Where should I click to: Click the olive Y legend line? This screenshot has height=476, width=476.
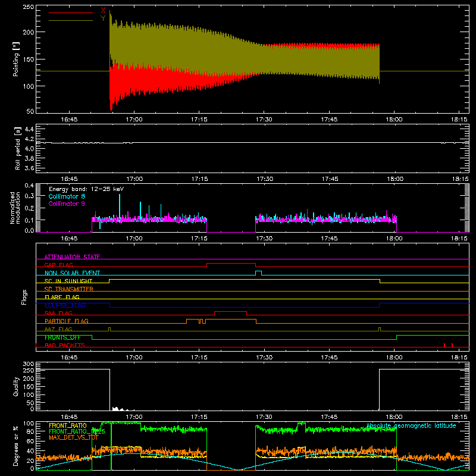[71, 21]
